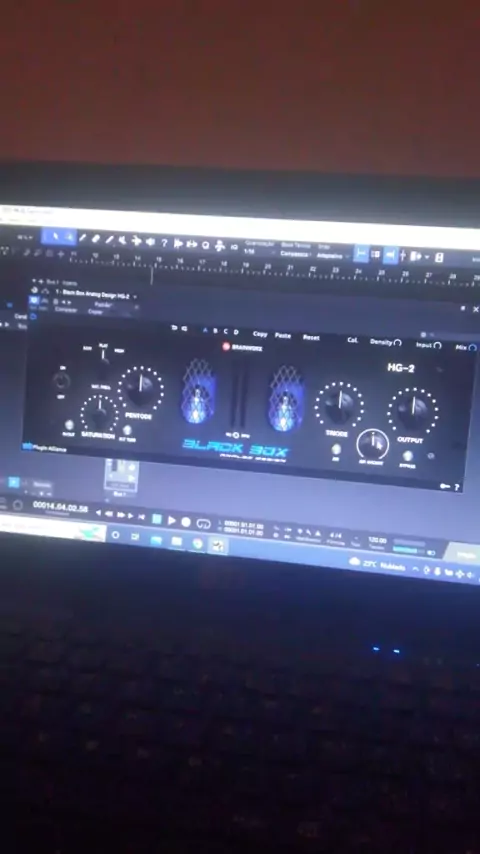Image resolution: width=480 pixels, height=854 pixels.
Task: Start playback with the play button
Action: 172,521
